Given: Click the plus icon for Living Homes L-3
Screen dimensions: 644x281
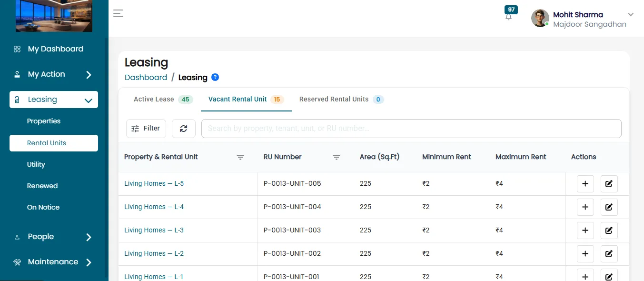Looking at the screenshot, I should click(585, 231).
